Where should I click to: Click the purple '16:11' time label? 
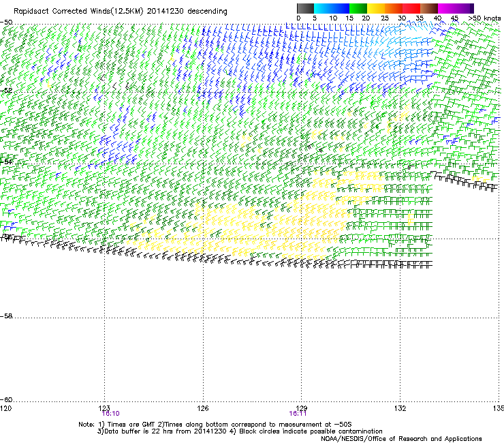pos(298,414)
